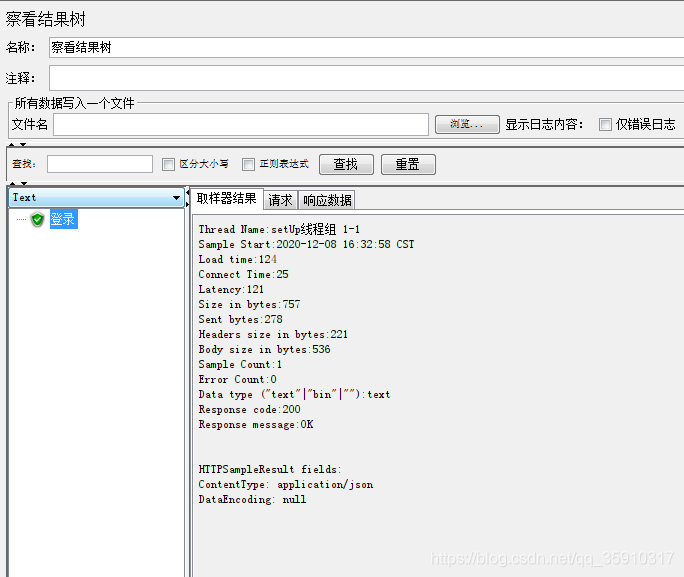
Task: Click the Response message:OK line
Action: (x=256, y=424)
